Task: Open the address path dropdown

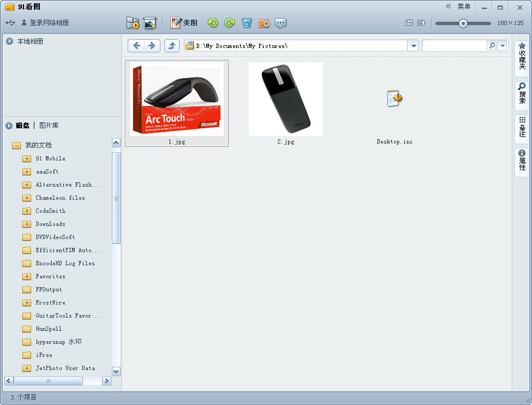Action: 413,46
